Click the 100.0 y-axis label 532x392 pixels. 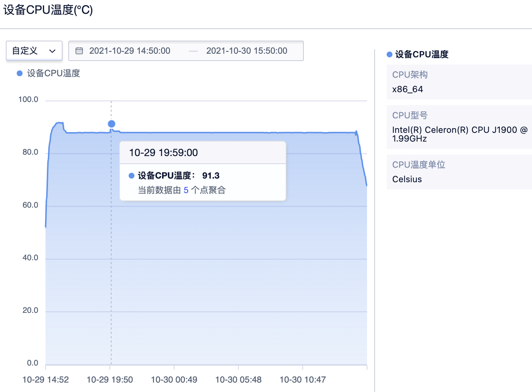click(28, 99)
